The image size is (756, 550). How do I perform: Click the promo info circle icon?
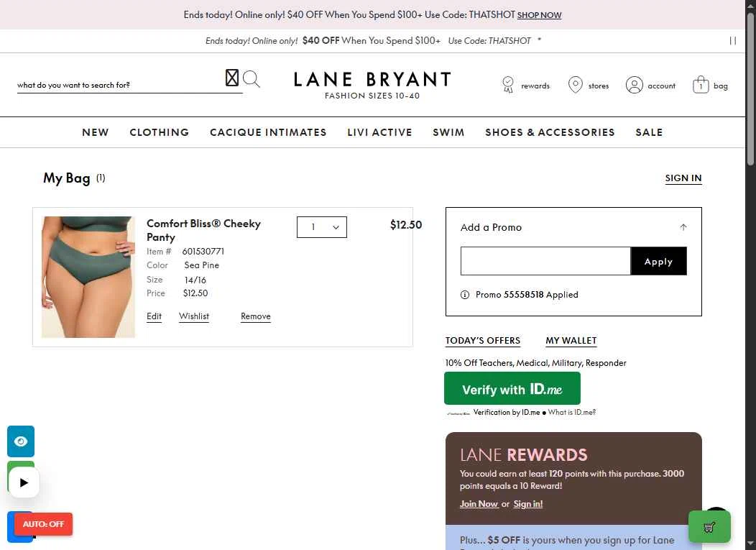(x=465, y=295)
